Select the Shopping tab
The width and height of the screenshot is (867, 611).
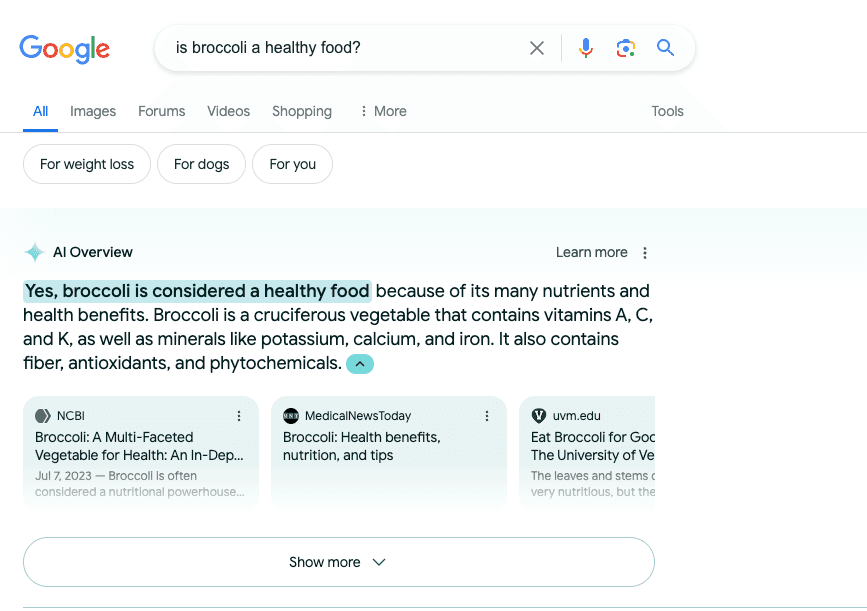click(x=302, y=111)
